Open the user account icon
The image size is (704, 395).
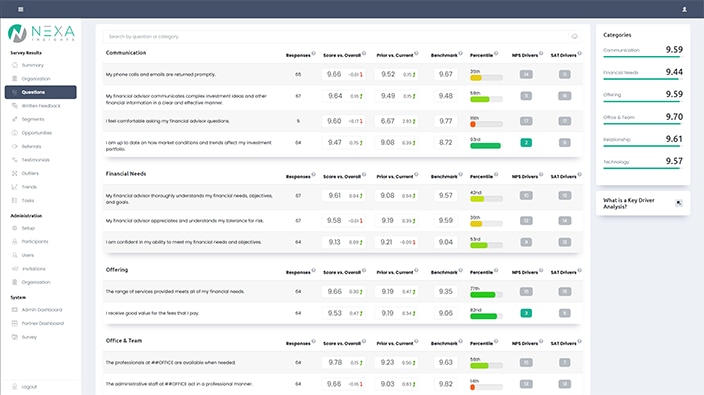tap(684, 9)
